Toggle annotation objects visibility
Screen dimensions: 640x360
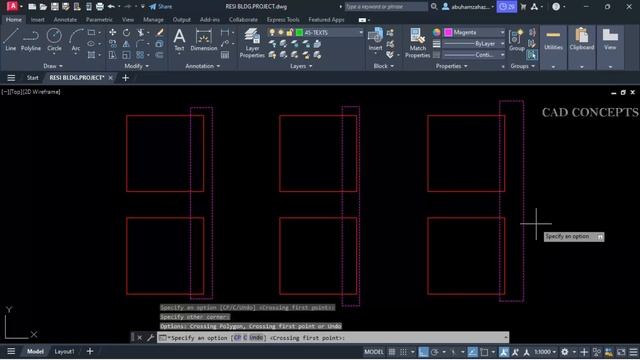point(504,352)
